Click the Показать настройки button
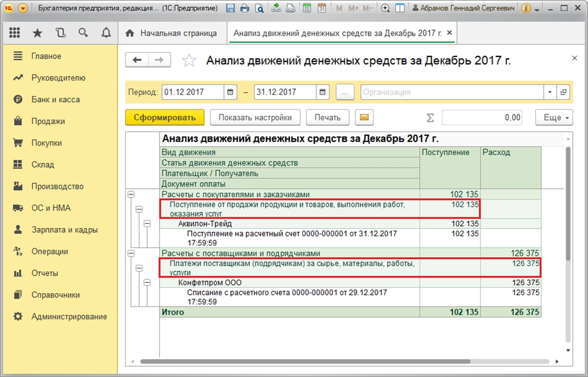588x377 pixels. coord(255,118)
